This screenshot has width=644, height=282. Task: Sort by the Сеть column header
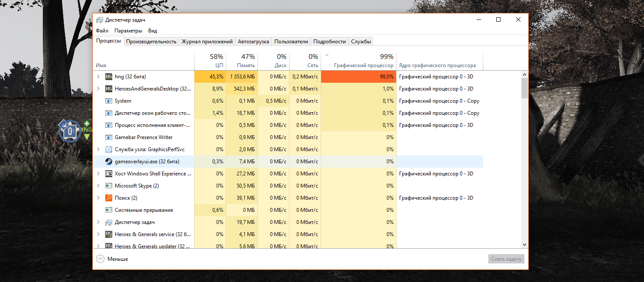305,61
